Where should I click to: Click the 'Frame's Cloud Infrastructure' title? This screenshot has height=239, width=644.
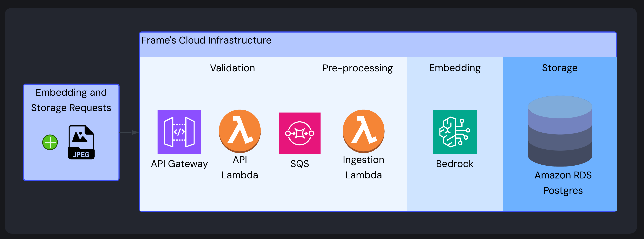[206, 40]
